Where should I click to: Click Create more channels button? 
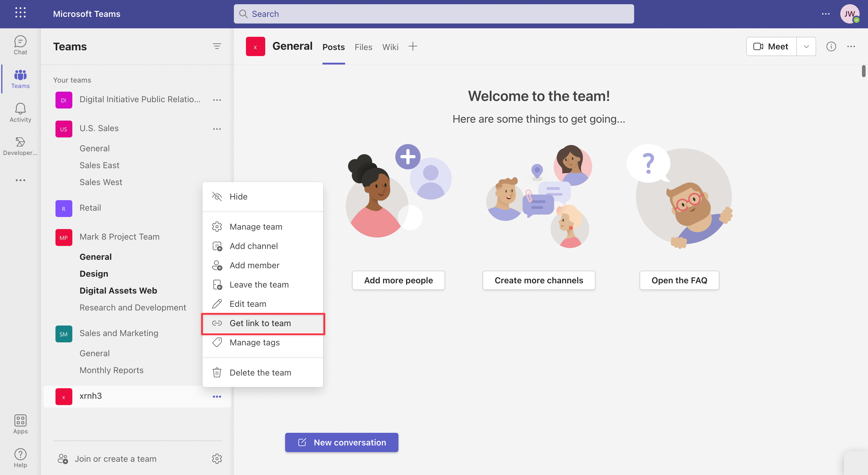coord(539,280)
